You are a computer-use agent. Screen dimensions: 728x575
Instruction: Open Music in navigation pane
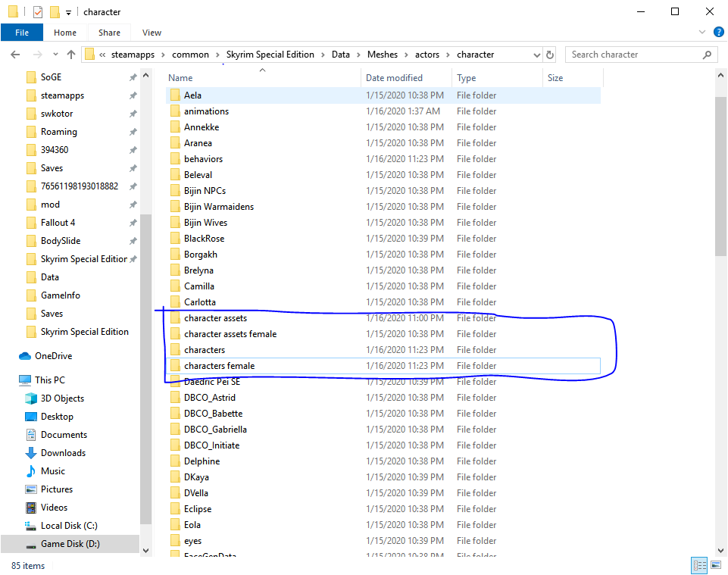(52, 471)
